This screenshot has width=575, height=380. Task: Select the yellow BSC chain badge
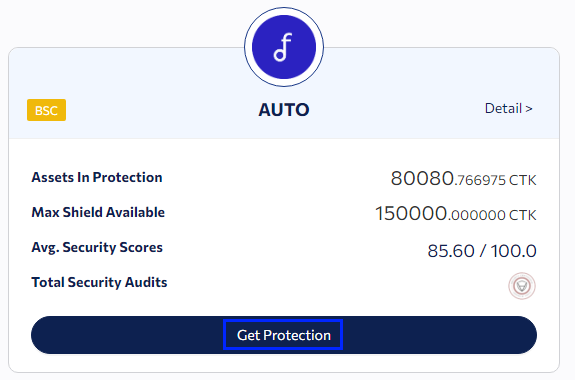[x=47, y=110]
